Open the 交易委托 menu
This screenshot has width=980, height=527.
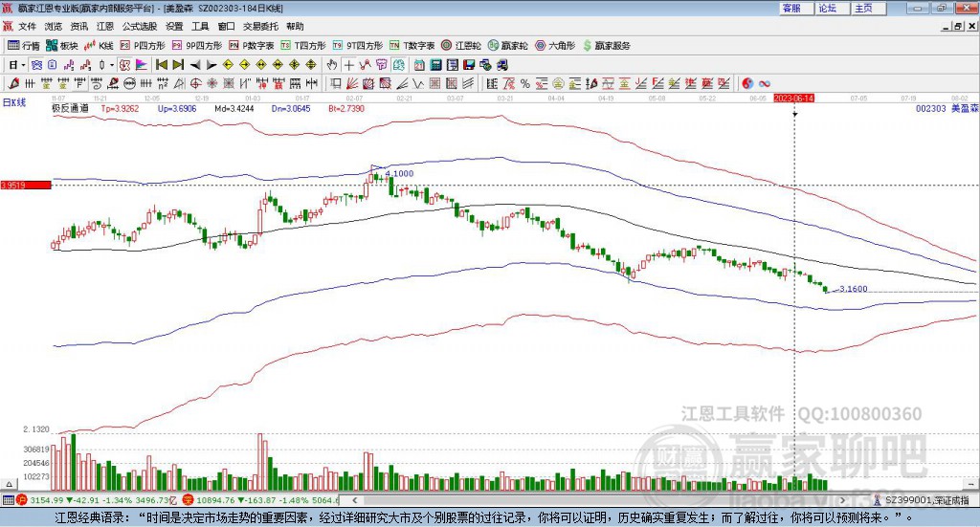point(260,26)
